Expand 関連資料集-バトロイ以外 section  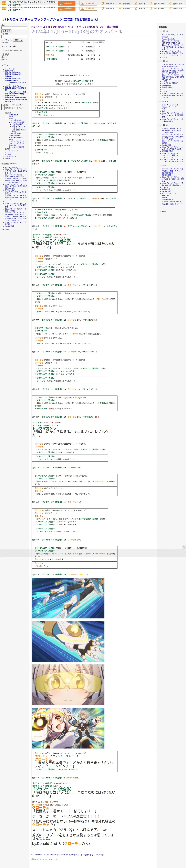click(x=3, y=109)
